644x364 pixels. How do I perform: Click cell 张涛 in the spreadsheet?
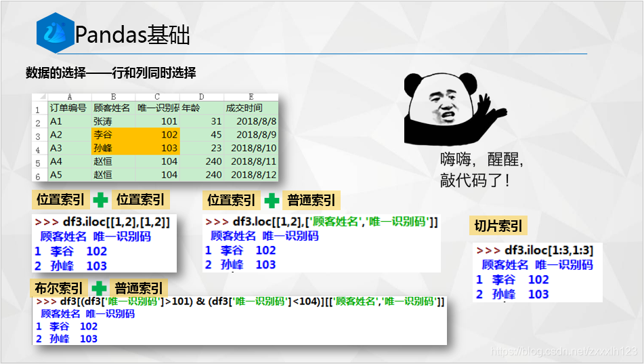[x=113, y=121]
